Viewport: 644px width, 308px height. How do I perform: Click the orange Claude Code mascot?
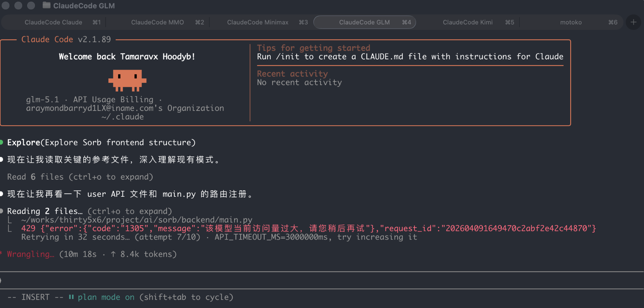pyautogui.click(x=127, y=80)
